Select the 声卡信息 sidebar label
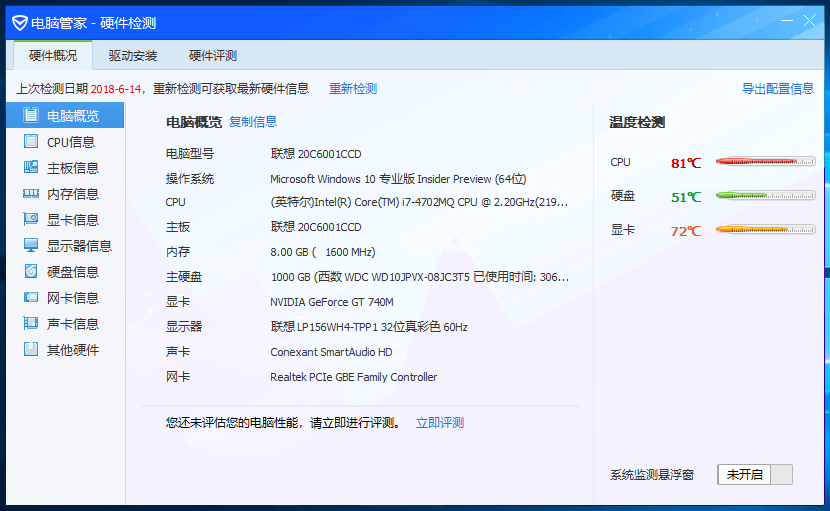 click(x=73, y=324)
